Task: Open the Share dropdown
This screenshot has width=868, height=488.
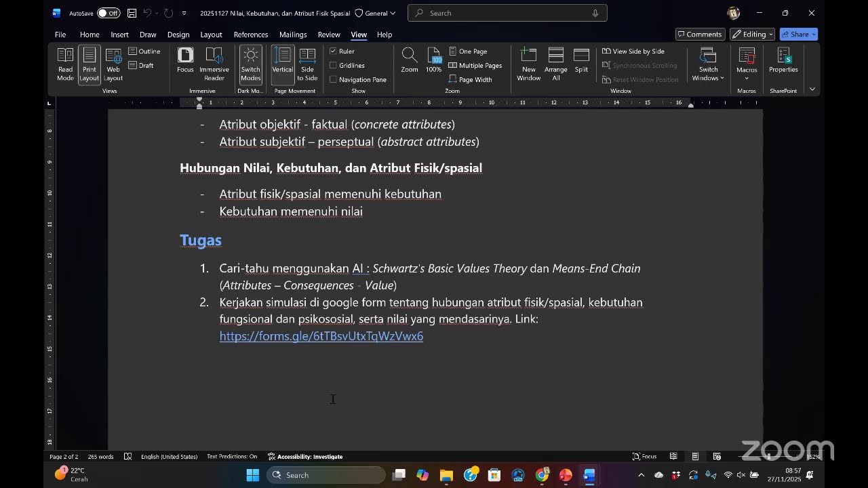Action: [799, 35]
